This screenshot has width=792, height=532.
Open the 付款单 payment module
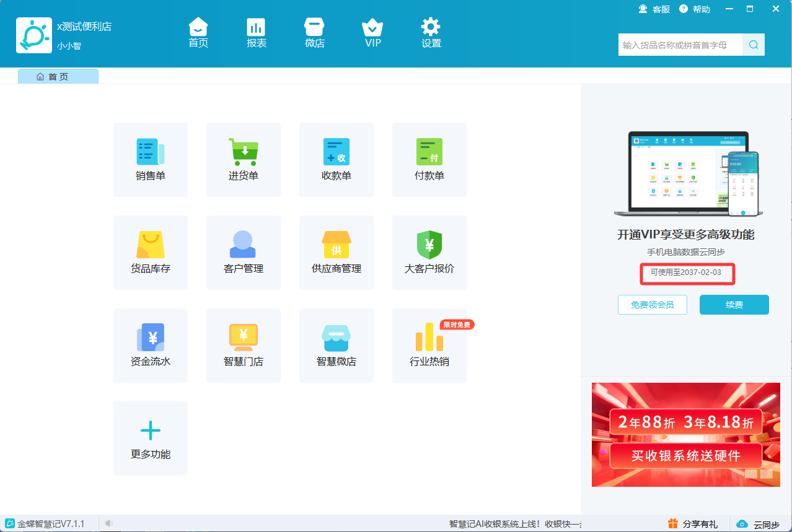(429, 160)
